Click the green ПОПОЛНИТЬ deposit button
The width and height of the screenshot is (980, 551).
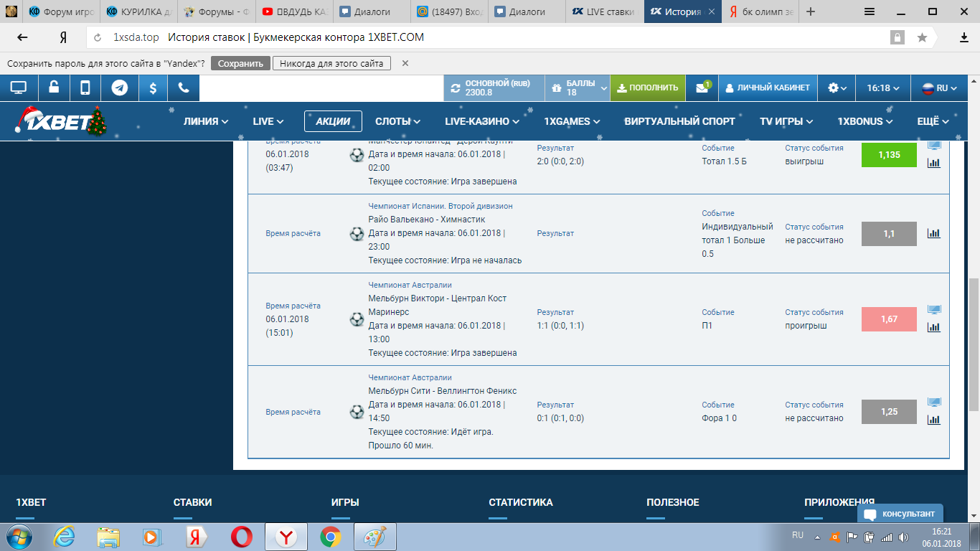pos(648,88)
